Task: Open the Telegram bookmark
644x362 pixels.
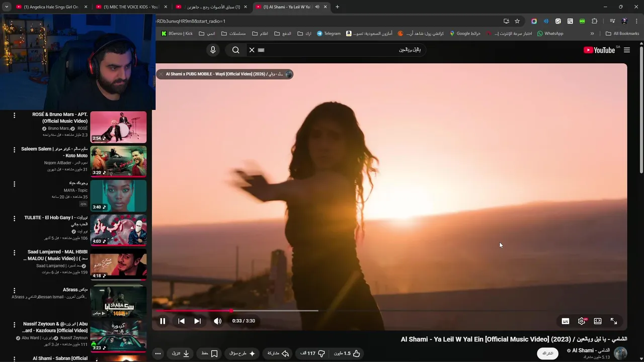Action: (329, 34)
